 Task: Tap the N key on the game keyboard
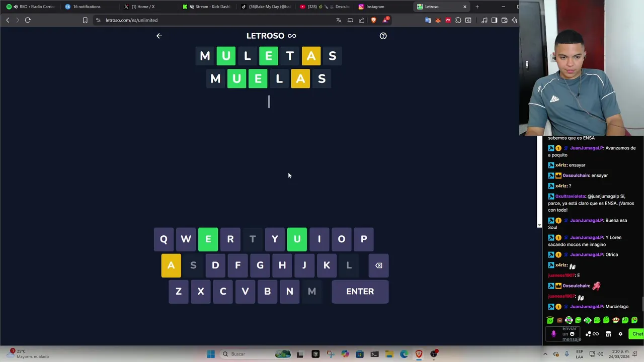click(289, 292)
